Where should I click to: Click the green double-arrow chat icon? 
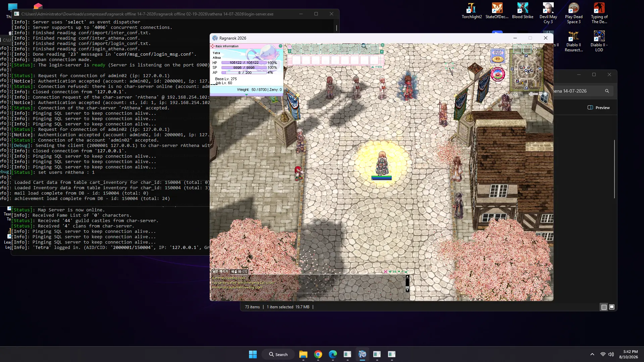point(394,272)
